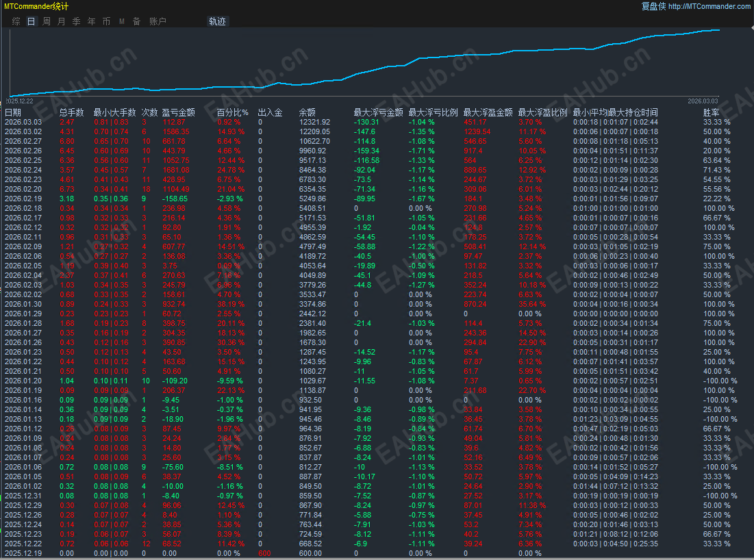This screenshot has width=754, height=560.
Task: Toggle the 轨迹 track button
Action: click(217, 21)
